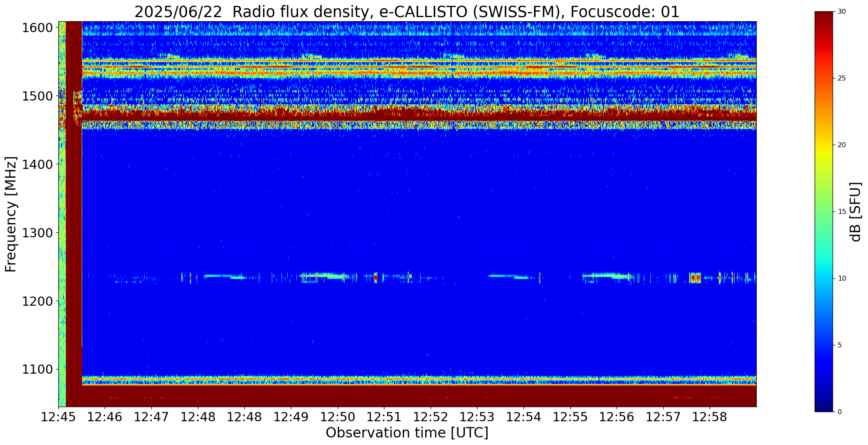Click the 1200 frequency tick label

click(x=38, y=301)
